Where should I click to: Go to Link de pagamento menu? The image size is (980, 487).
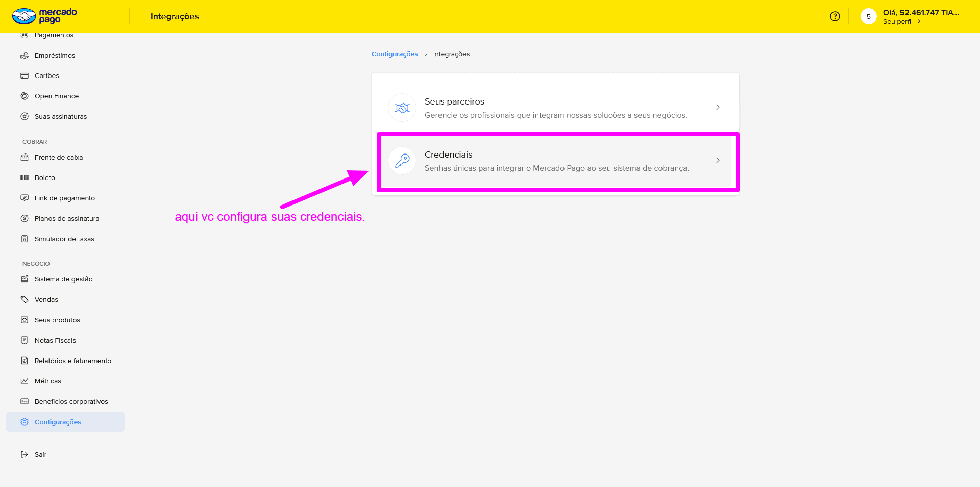point(65,198)
